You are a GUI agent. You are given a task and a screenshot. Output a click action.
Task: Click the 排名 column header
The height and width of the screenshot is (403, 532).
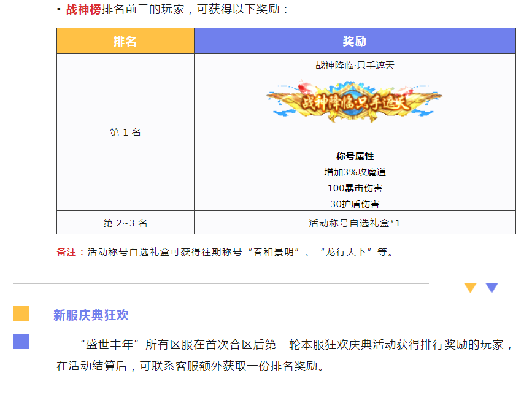(125, 41)
